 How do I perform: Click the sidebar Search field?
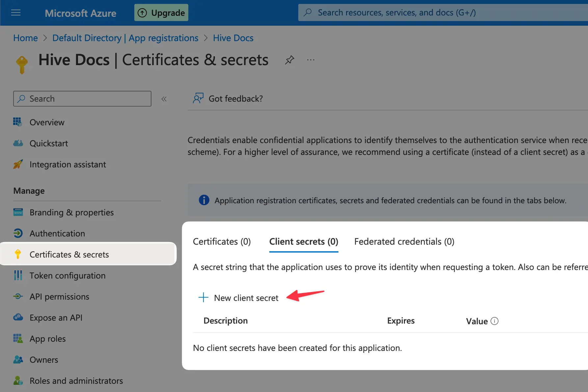click(x=82, y=99)
